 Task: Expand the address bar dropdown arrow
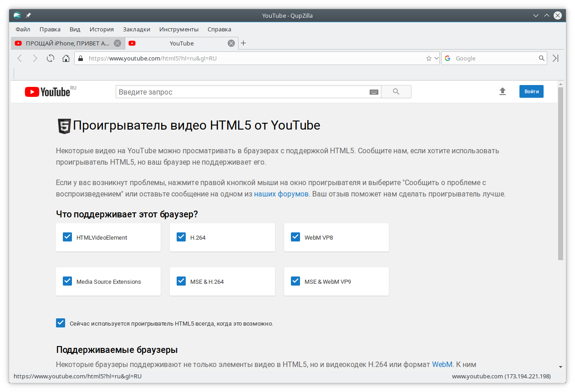click(x=436, y=58)
